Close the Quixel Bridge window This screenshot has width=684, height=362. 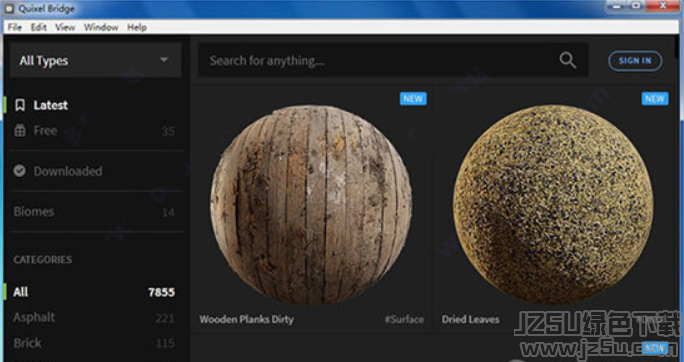(x=663, y=6)
